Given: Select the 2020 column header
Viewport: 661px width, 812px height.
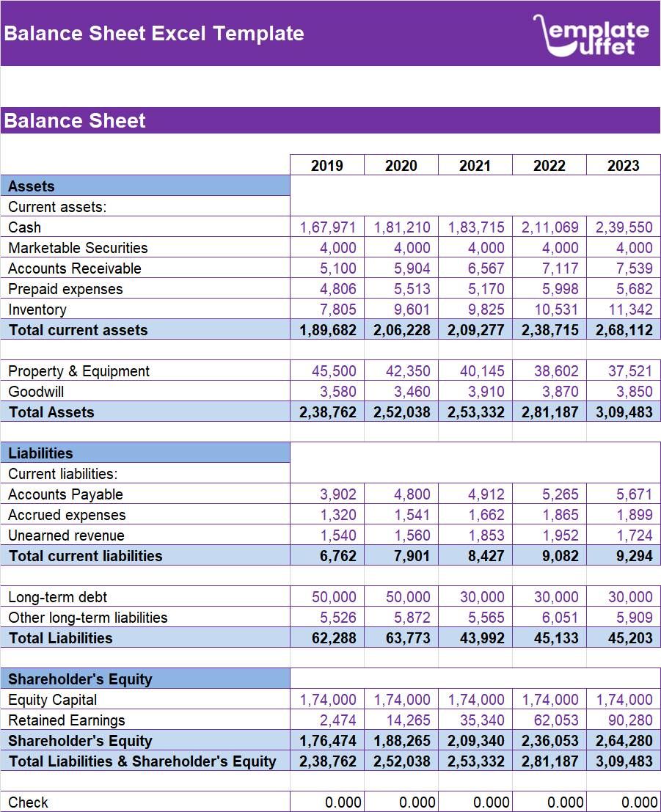Looking at the screenshot, I should point(401,164).
